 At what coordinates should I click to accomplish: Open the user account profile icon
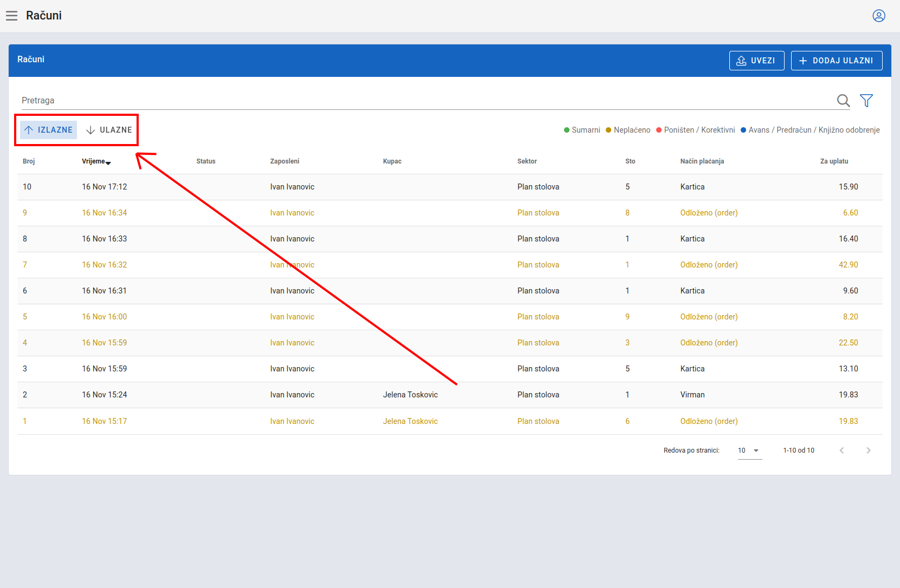pos(879,16)
